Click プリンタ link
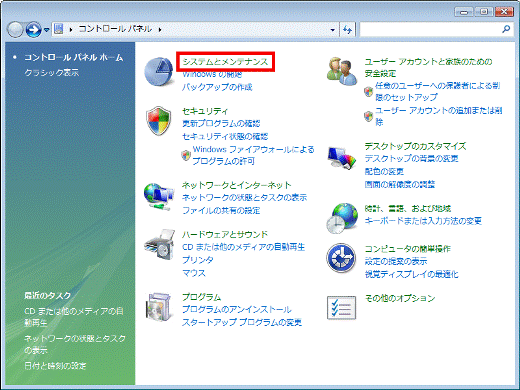520x390 pixels. point(198,260)
